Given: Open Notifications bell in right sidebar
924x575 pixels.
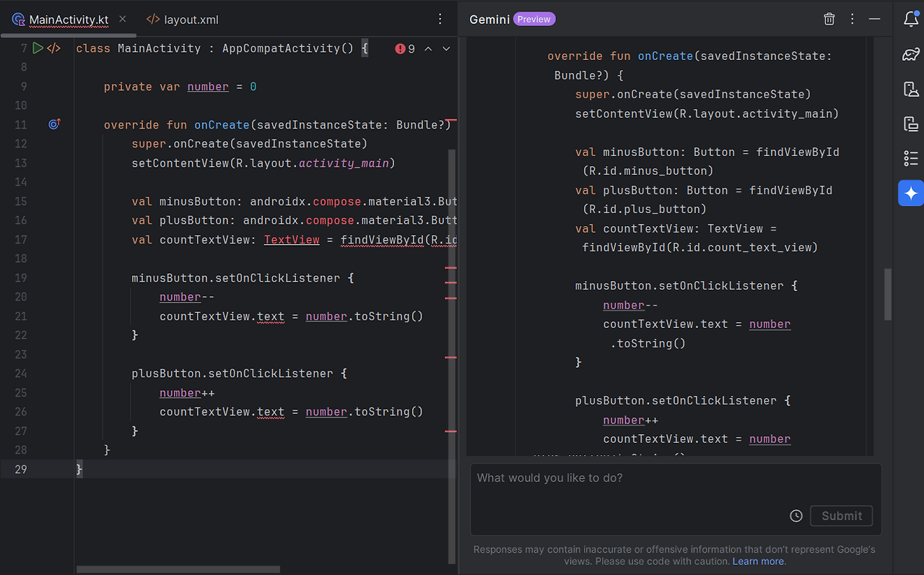Looking at the screenshot, I should pos(911,20).
